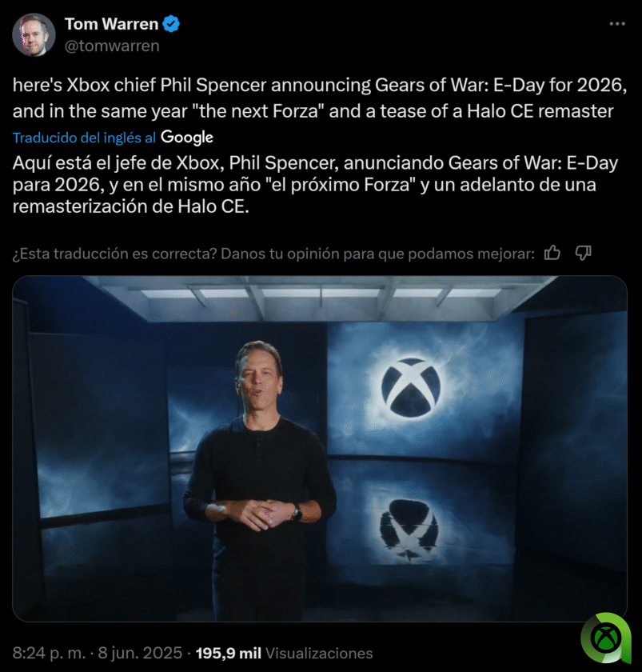Click the Spanish translated tweet text
This screenshot has width=642, height=672.
pyautogui.click(x=315, y=185)
